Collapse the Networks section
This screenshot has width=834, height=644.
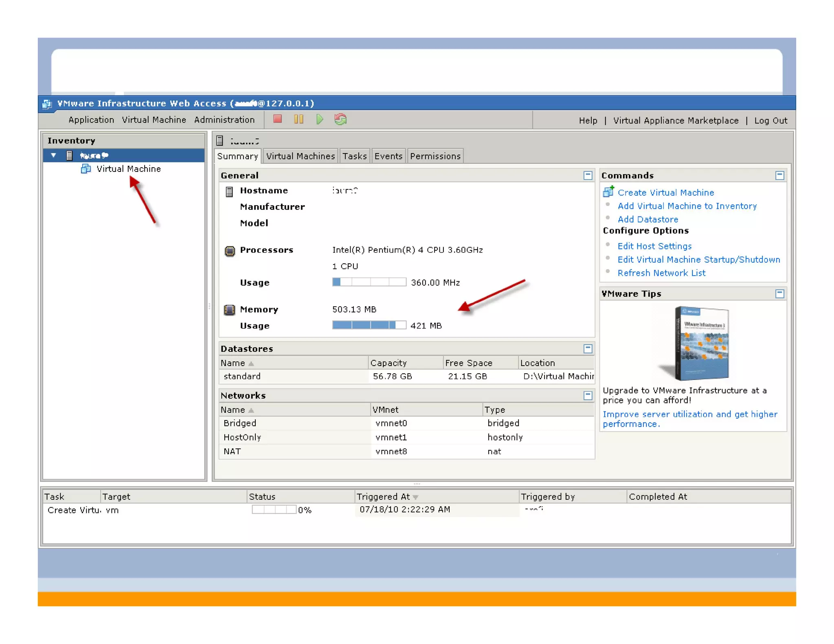[588, 395]
